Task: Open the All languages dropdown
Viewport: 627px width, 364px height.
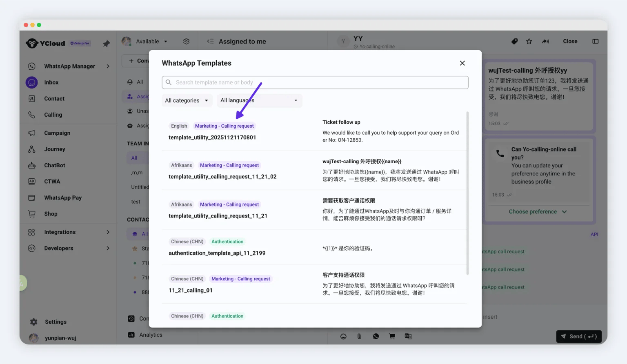Action: pos(259,100)
